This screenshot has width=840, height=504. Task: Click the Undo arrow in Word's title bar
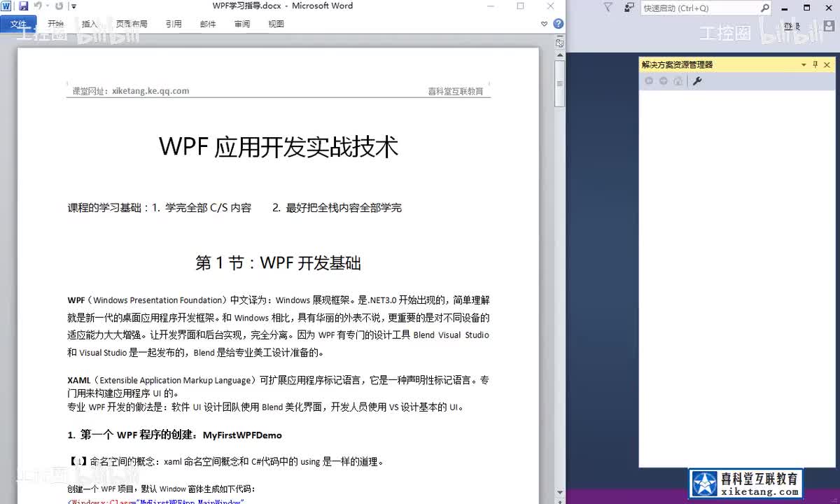(37, 6)
